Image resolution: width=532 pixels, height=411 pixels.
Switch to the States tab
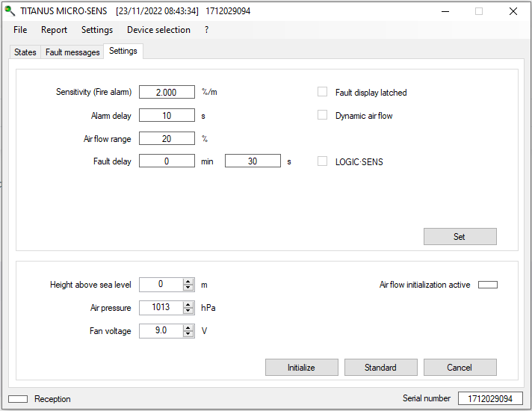(25, 52)
